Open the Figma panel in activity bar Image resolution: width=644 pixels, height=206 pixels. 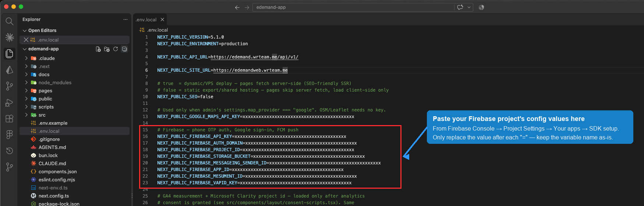(10, 135)
